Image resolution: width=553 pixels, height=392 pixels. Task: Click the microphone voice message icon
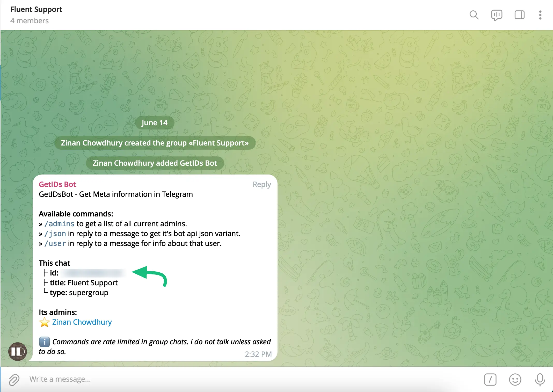[x=540, y=380]
